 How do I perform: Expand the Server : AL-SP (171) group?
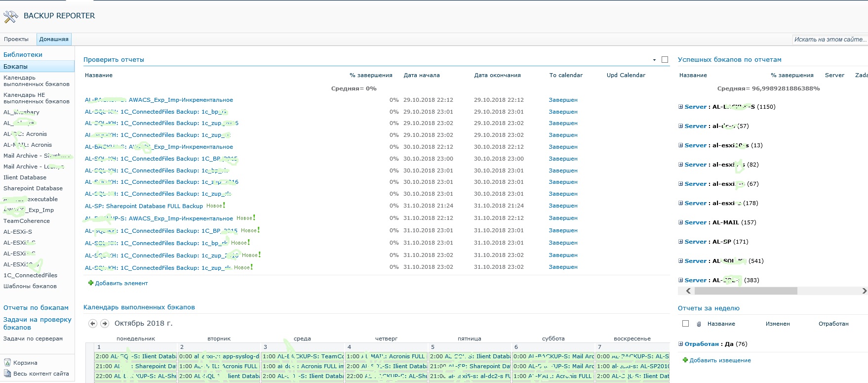(x=681, y=242)
